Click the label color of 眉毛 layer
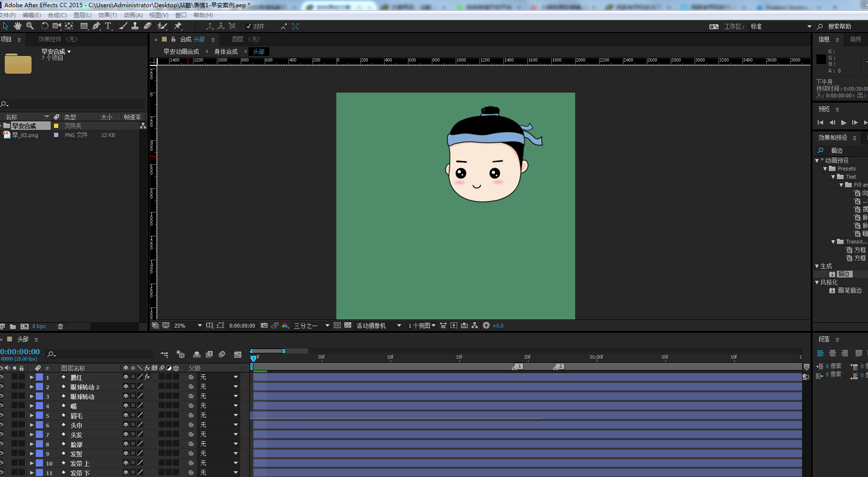868x477 pixels. 39,415
